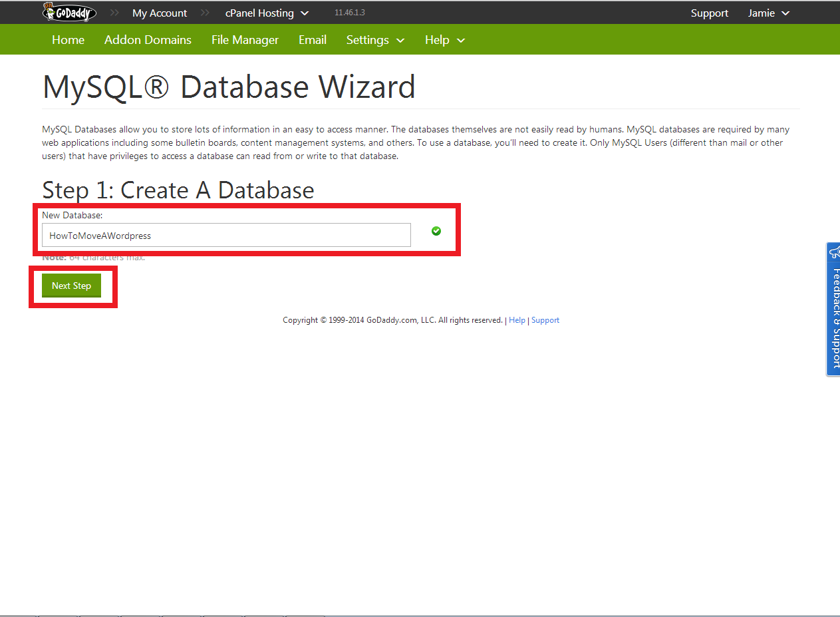Open the Feedback & Support side tab
The image size is (840, 617).
point(833,309)
